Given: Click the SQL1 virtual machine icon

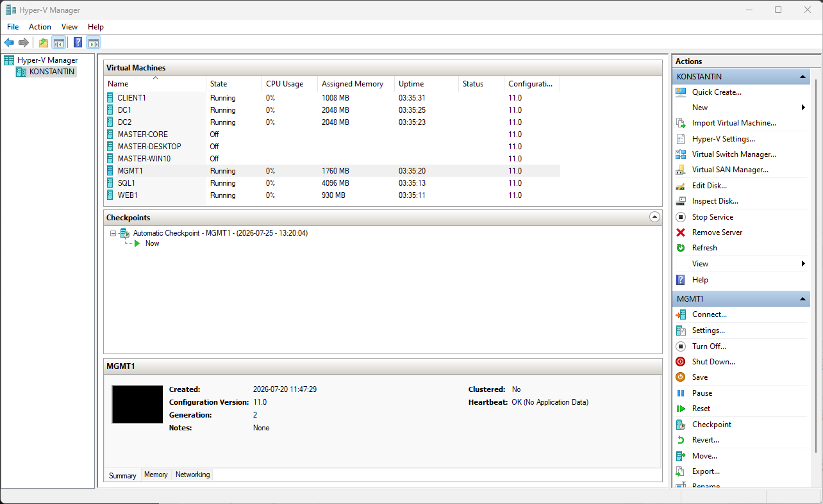Looking at the screenshot, I should point(110,183).
